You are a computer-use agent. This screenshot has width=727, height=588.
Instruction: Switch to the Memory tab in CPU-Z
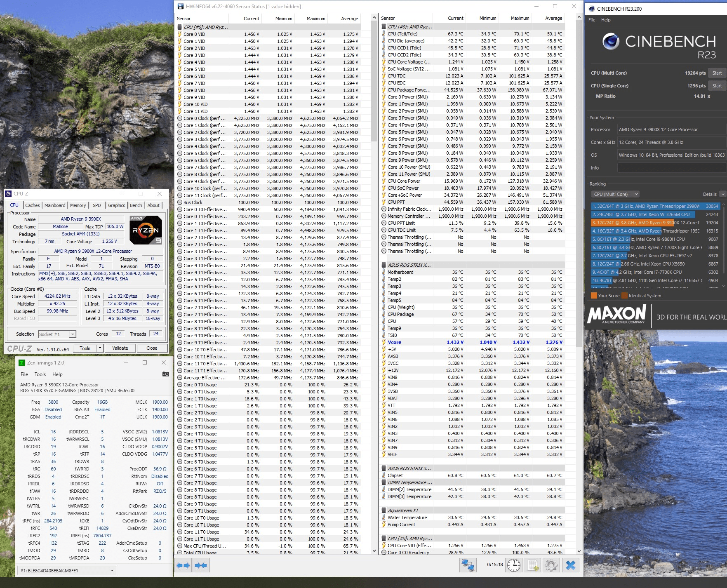78,205
